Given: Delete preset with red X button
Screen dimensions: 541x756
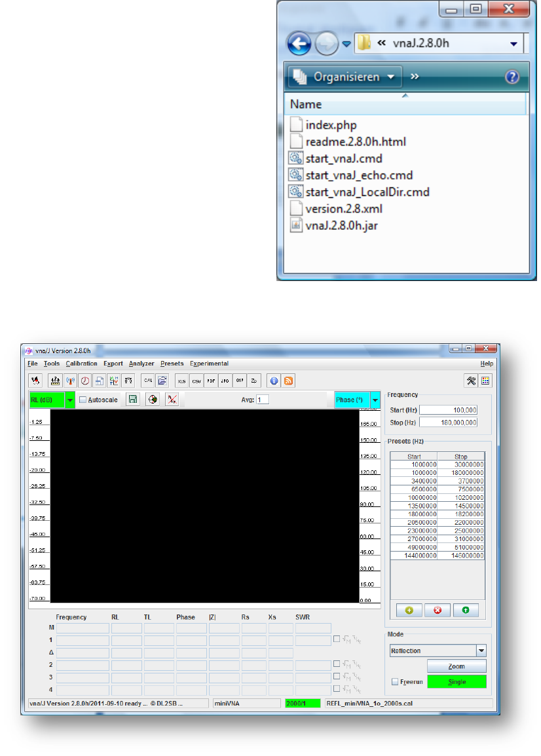Looking at the screenshot, I should click(438, 610).
